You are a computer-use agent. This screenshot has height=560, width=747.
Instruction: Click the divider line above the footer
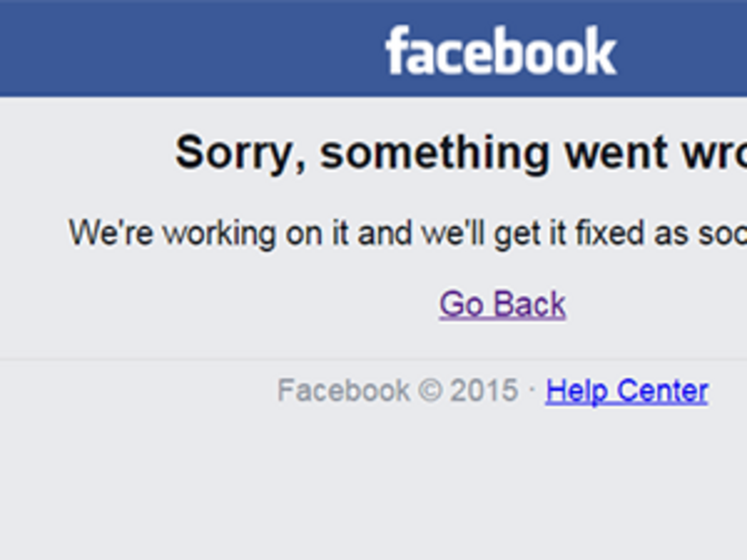coord(373,360)
